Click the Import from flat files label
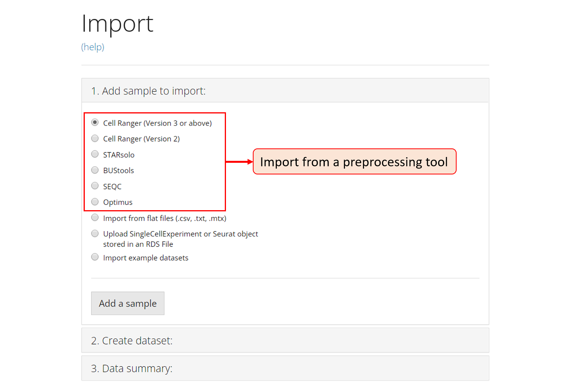 [165, 218]
